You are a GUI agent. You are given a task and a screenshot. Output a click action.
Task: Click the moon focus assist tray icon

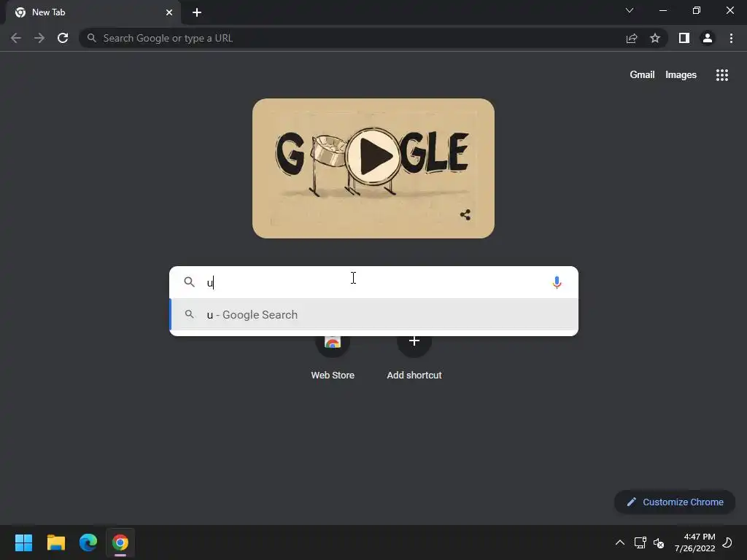pyautogui.click(x=727, y=542)
